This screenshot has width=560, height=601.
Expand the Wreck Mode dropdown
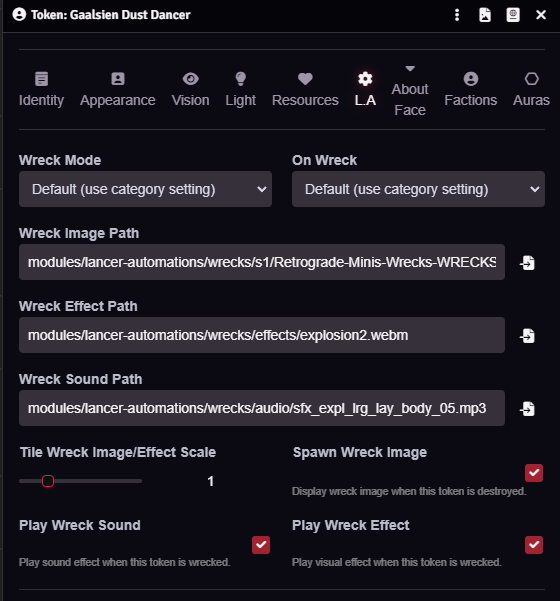point(145,189)
